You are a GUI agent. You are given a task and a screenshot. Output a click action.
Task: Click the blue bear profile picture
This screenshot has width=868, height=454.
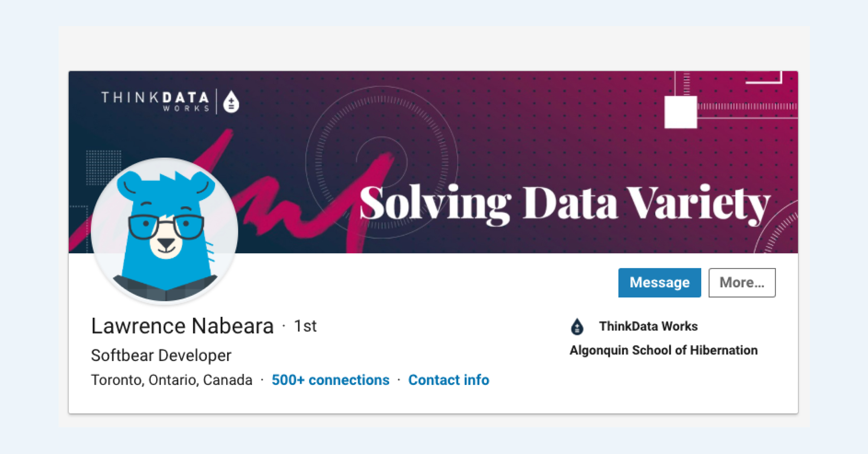[x=165, y=231]
